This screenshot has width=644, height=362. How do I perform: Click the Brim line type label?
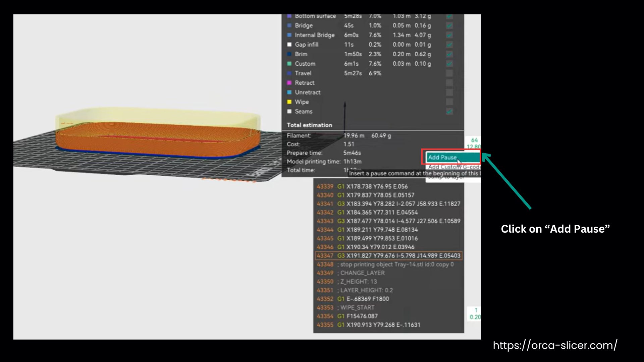click(x=301, y=54)
